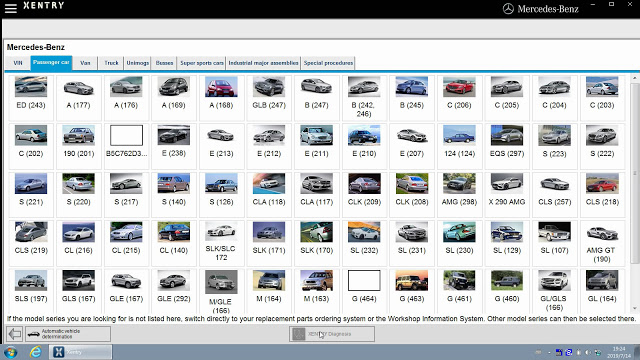Go back with the arrow button
Image resolution: width=640 pixels, height=360 pixels.
coord(15,334)
